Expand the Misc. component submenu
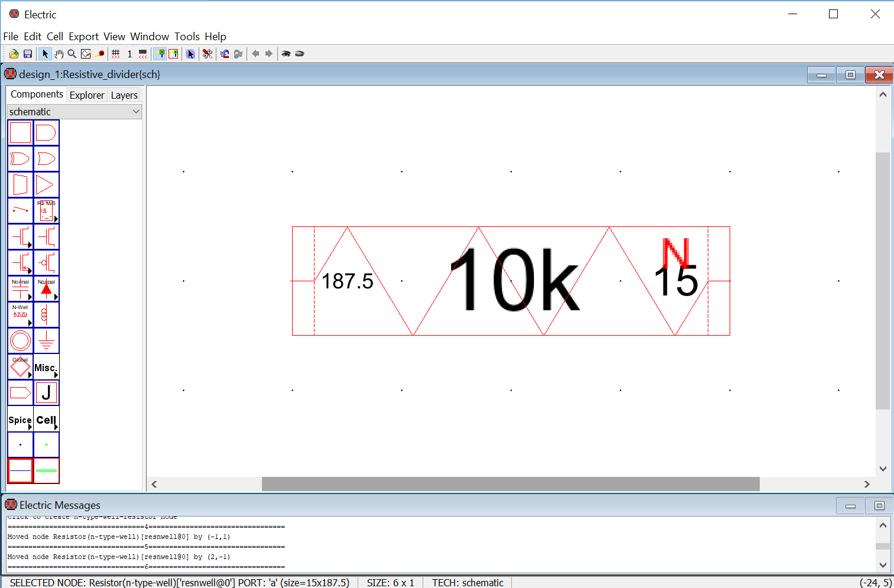 (x=46, y=368)
